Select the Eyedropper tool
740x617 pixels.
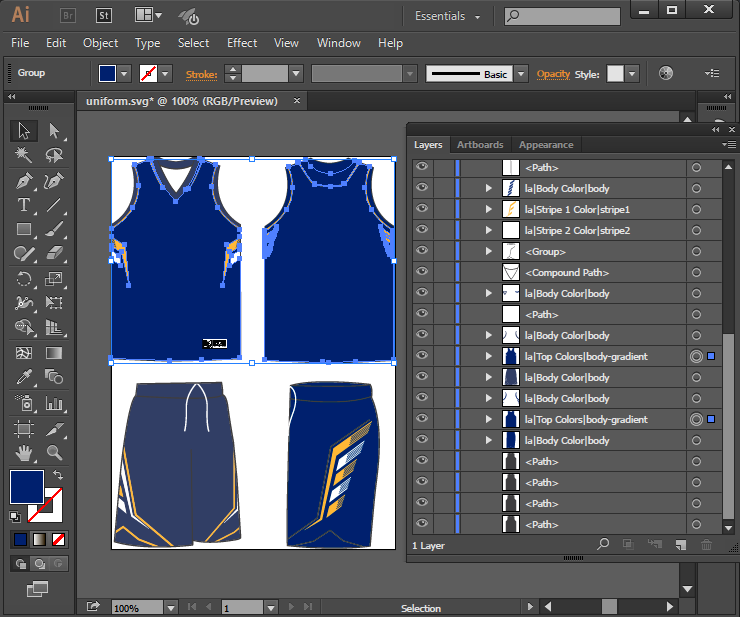pyautogui.click(x=24, y=377)
